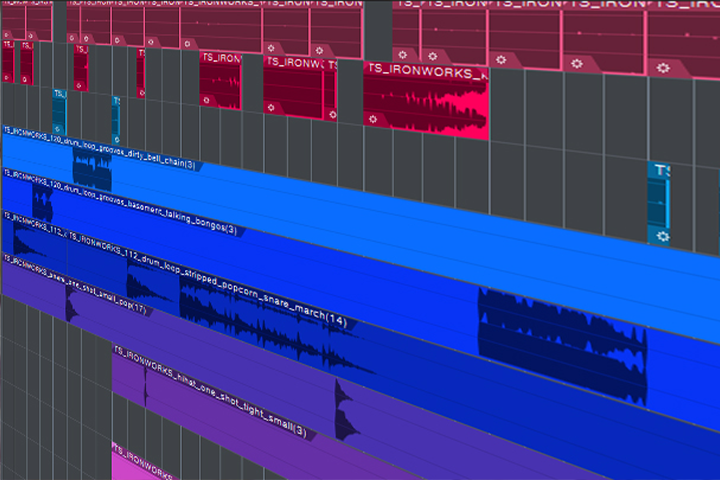Viewport: 720px width, 480px height.
Task: Select stripped_popcorn_snare_march(14) clip title
Action: coord(207,280)
